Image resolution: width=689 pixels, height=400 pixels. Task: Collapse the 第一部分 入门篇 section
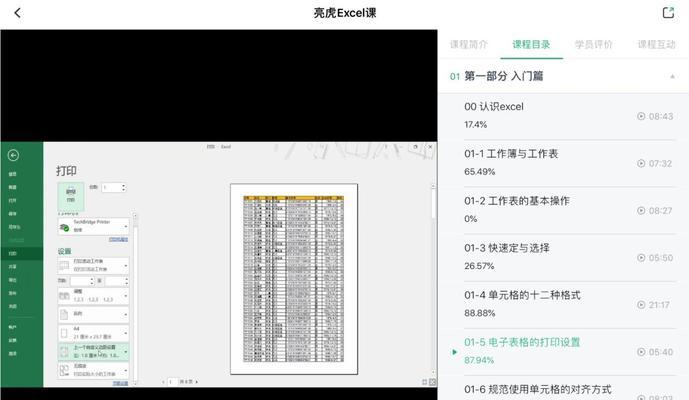(672, 76)
